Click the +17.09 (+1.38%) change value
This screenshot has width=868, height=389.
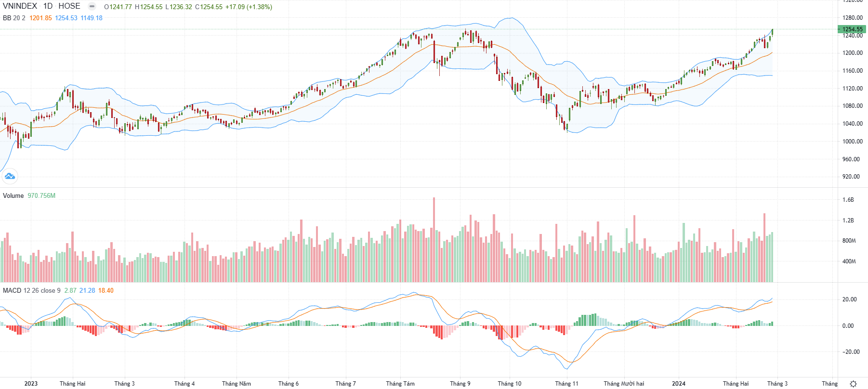click(x=249, y=7)
